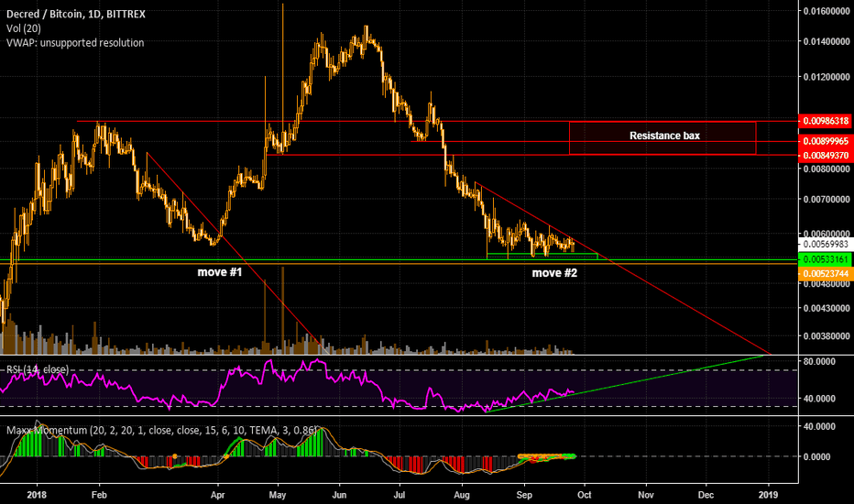Image resolution: width=854 pixels, height=504 pixels.
Task: Click the momentum 0.0000 axis value
Action: point(817,457)
